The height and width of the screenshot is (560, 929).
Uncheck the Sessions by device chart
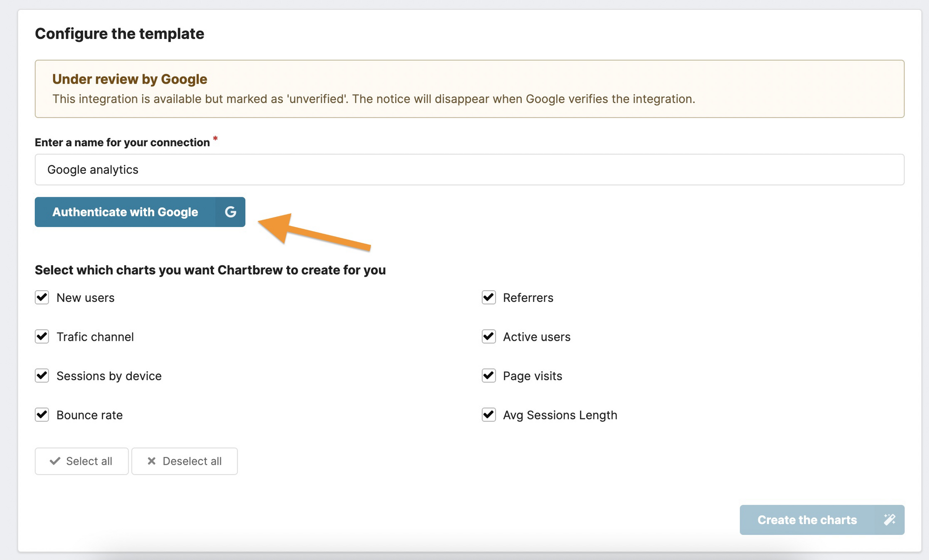[x=42, y=376]
